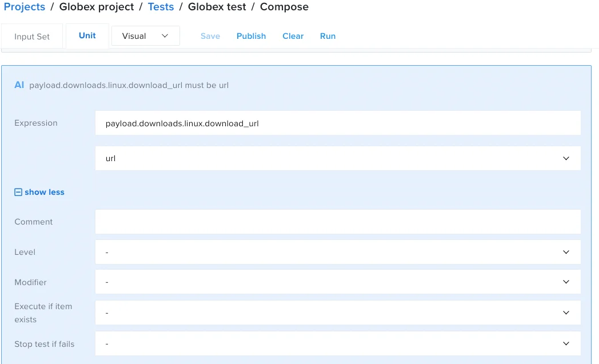Open the Visual mode dropdown
599x364 pixels.
click(145, 36)
